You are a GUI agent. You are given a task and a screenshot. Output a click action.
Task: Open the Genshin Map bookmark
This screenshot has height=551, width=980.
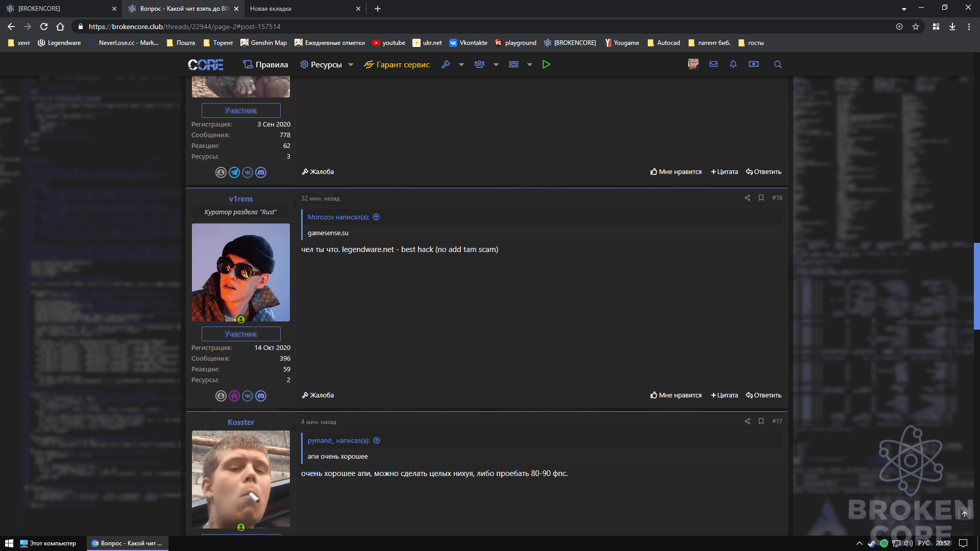pyautogui.click(x=263, y=43)
